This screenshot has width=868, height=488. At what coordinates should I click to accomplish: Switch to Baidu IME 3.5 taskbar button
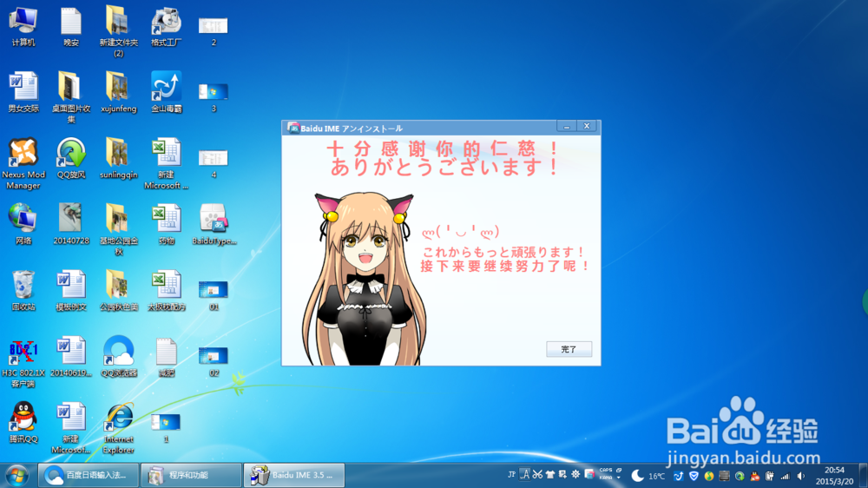tap(294, 475)
